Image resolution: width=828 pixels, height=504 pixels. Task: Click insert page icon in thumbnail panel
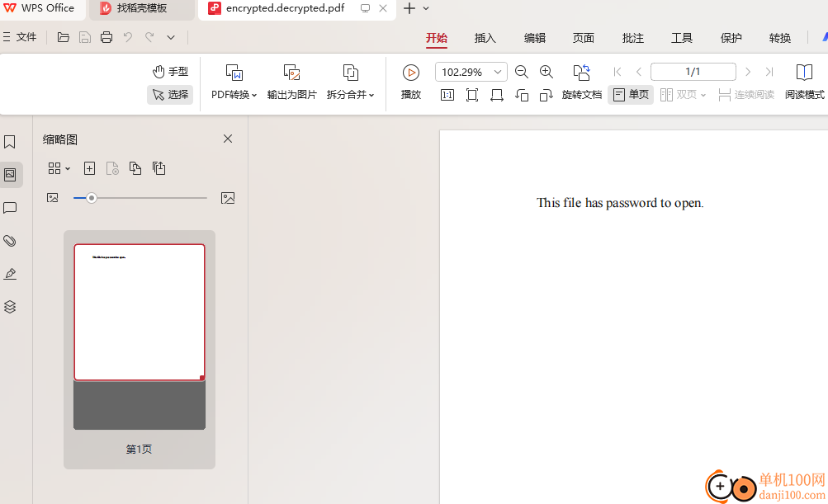click(90, 168)
